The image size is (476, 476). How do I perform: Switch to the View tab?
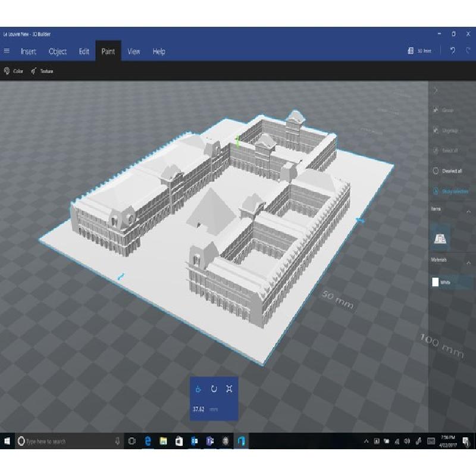(x=133, y=52)
